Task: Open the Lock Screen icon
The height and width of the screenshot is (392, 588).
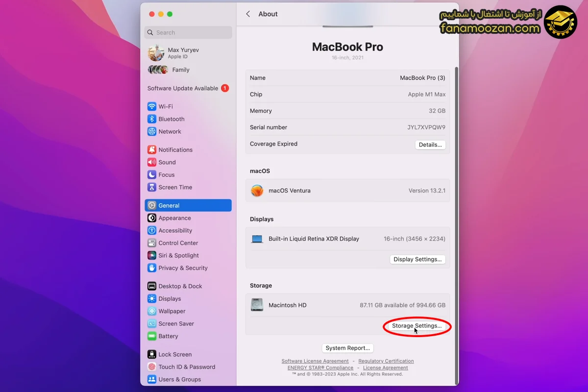Action: coord(152,354)
